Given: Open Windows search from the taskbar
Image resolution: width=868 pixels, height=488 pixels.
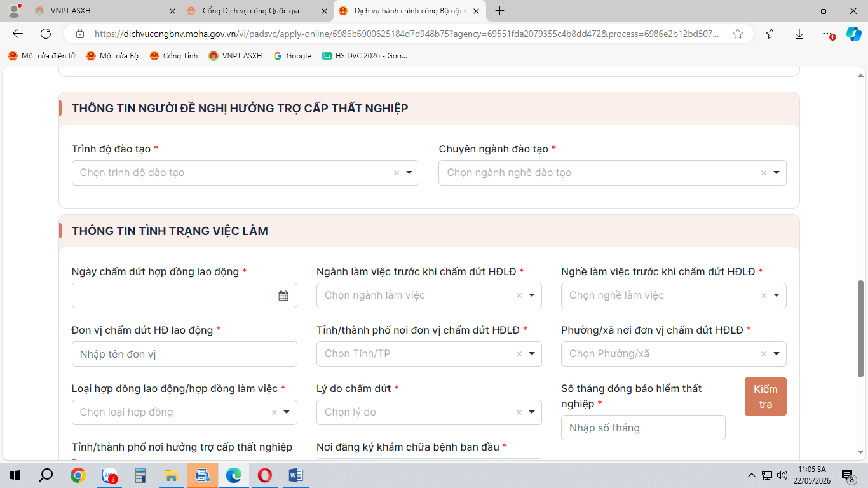Looking at the screenshot, I should pos(46,475).
